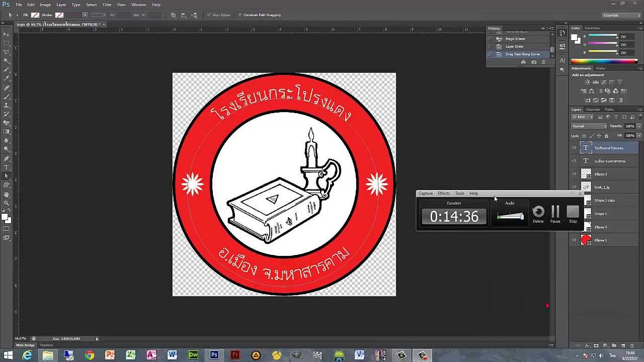
Task: Select the Move tool
Action: coord(7,34)
